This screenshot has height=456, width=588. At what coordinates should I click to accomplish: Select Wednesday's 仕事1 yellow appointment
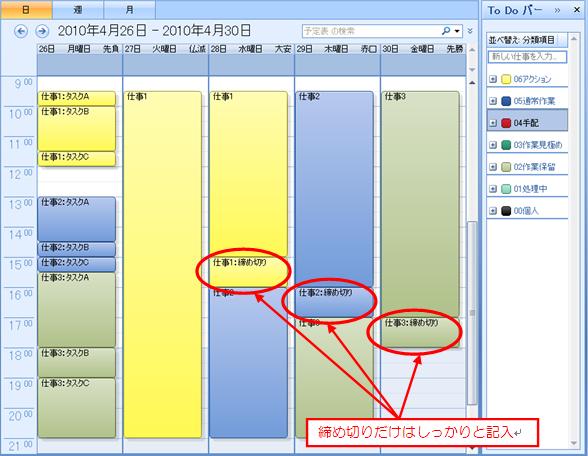point(249,174)
